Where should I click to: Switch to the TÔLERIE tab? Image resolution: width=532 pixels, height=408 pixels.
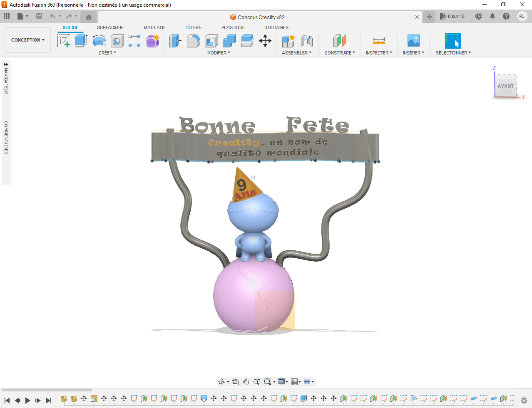(x=193, y=27)
